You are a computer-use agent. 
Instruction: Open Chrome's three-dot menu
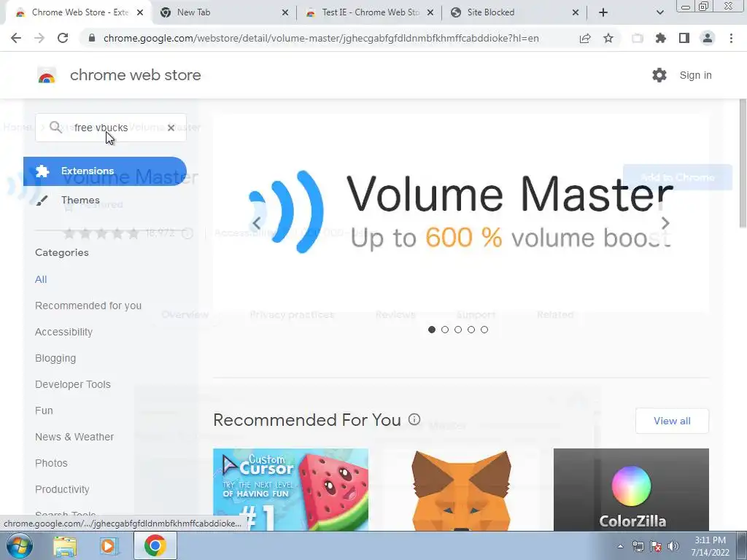[731, 38]
